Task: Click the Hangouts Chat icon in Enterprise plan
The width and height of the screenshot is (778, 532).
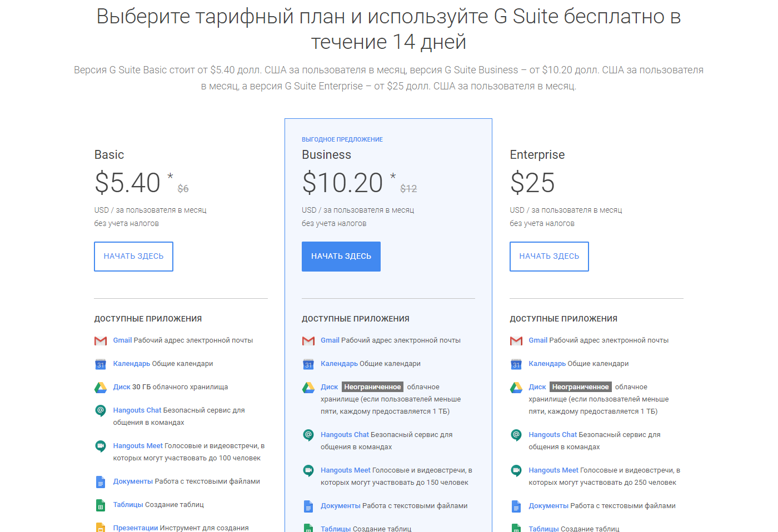Action: (x=516, y=435)
